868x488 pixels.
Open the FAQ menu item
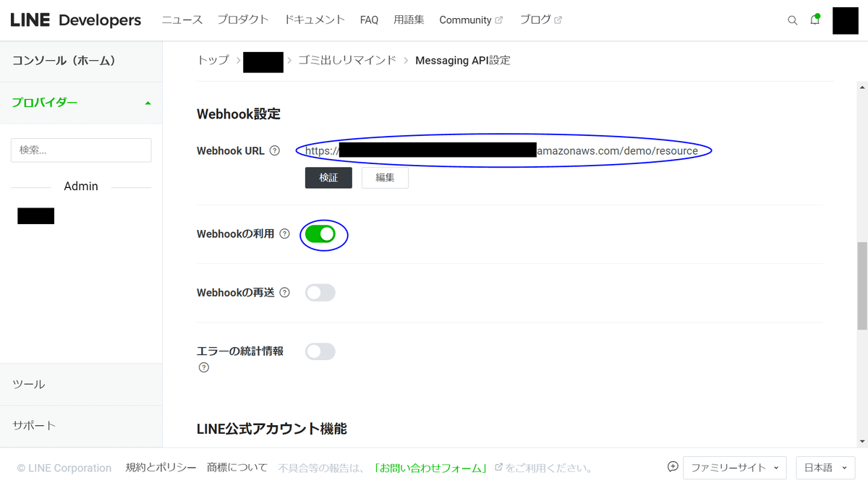(369, 20)
